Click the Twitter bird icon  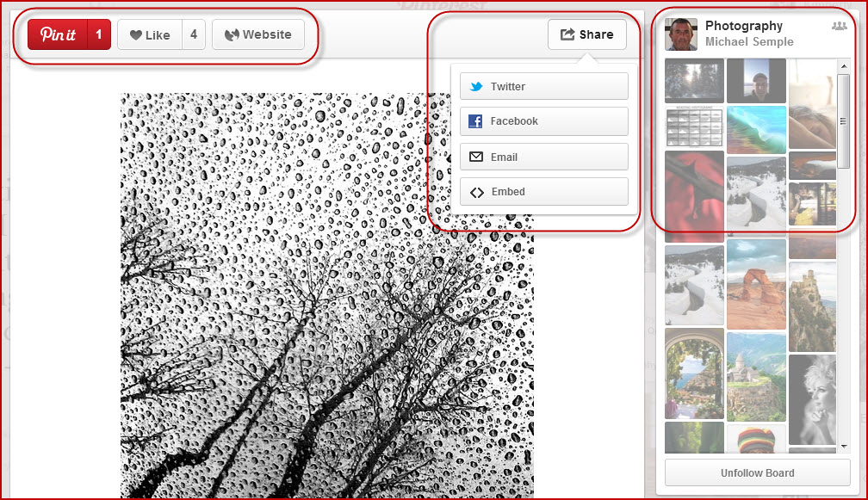point(476,86)
